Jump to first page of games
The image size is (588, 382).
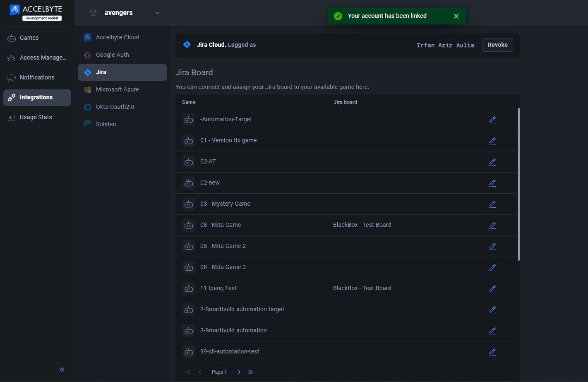point(189,372)
